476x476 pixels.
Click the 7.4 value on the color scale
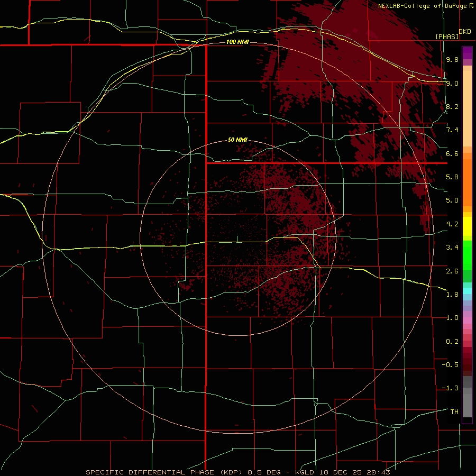tap(452, 130)
